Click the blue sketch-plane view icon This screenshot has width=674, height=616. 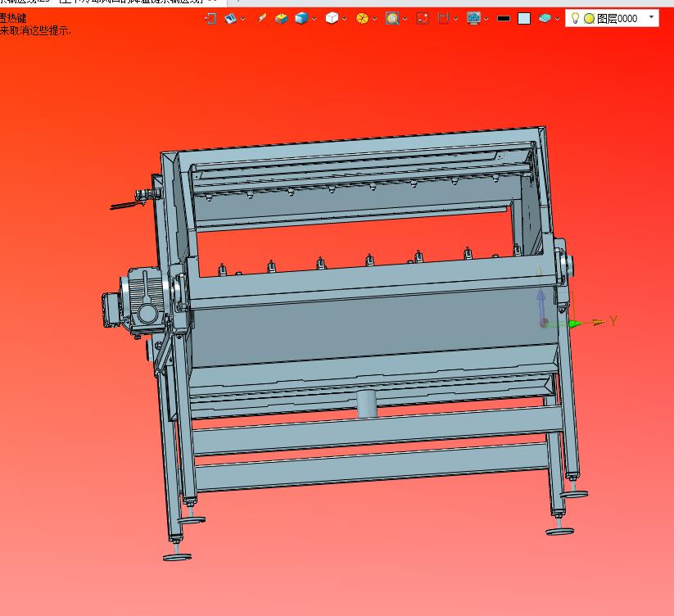click(231, 19)
